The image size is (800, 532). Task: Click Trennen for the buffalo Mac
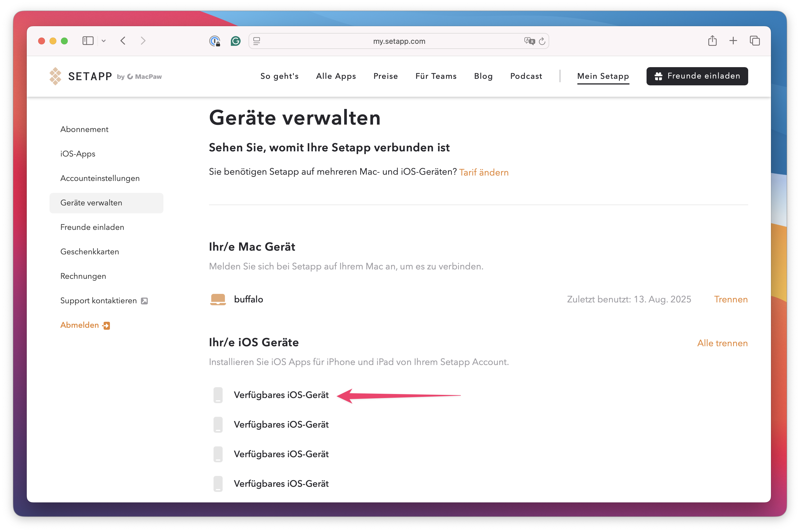pos(731,299)
